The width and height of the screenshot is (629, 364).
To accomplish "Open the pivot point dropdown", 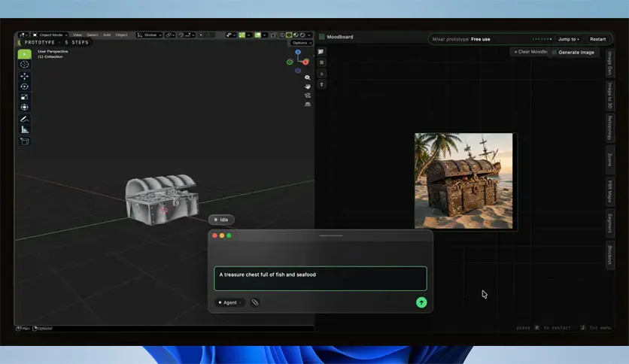I will pos(170,35).
